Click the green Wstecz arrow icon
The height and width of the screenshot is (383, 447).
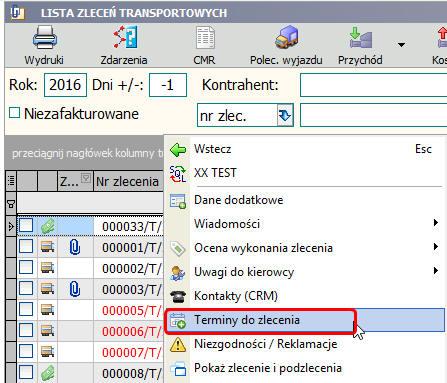178,150
